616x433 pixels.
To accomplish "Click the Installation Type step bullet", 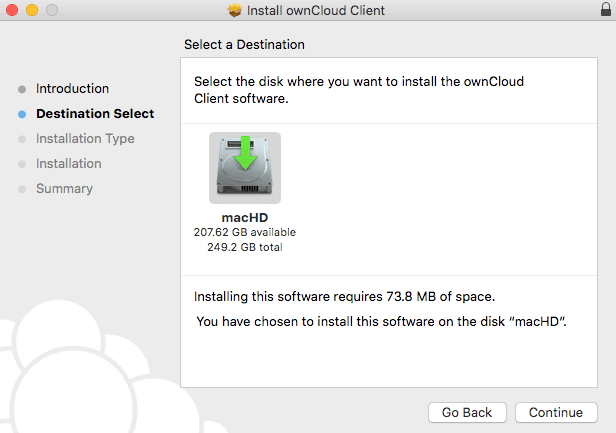I will click(22, 139).
